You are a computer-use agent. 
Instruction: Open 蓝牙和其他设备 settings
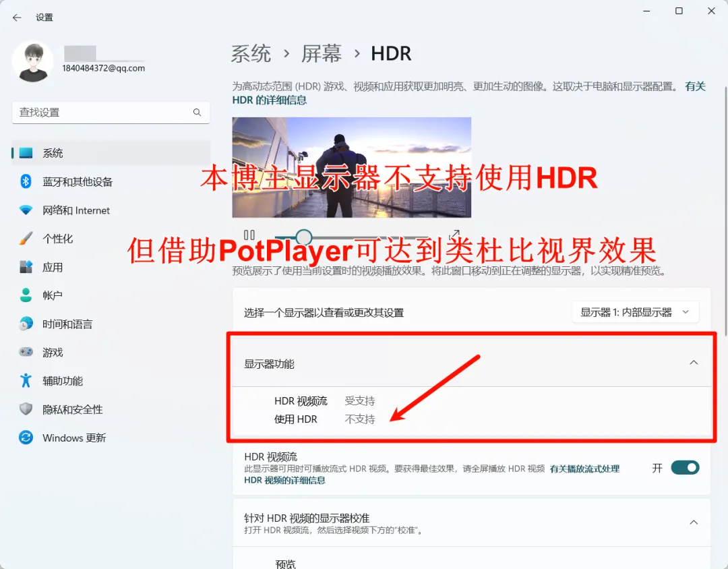coord(77,182)
